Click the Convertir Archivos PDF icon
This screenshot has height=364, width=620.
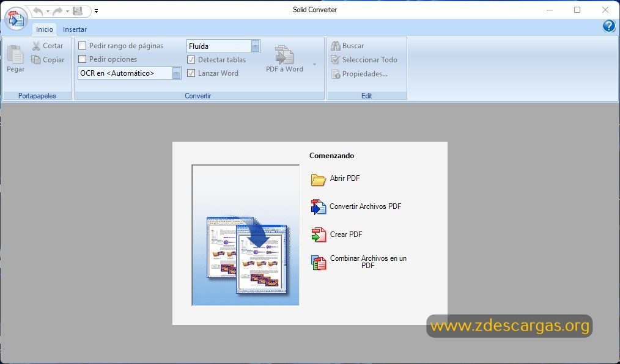[x=319, y=207]
